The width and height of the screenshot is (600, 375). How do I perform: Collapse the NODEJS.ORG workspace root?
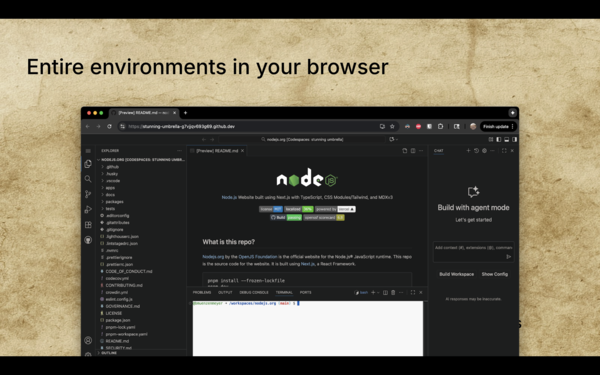141,160
